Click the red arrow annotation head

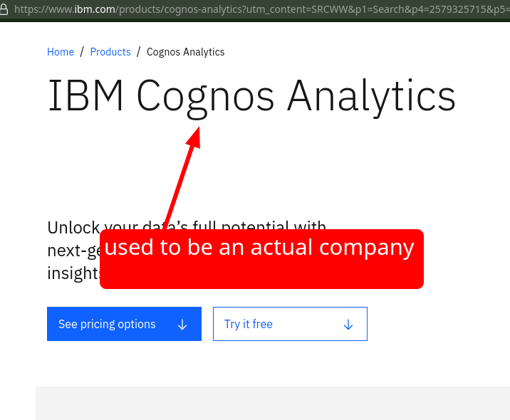194,135
